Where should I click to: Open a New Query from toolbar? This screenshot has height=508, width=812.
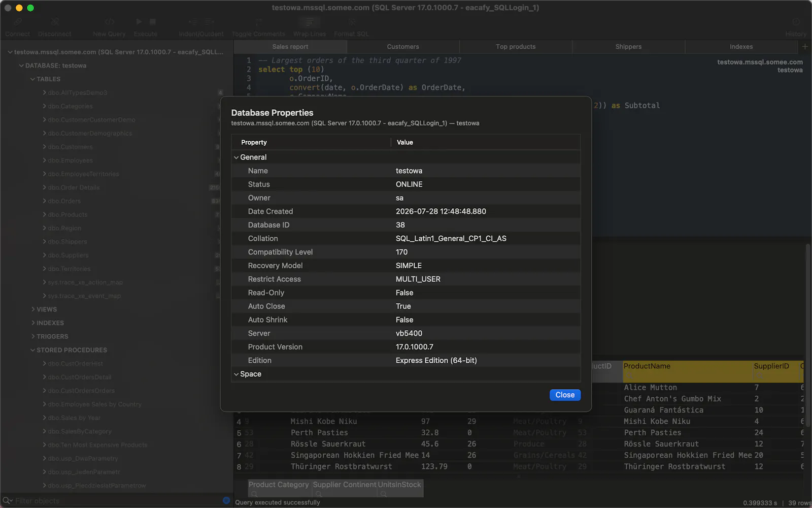tap(109, 22)
